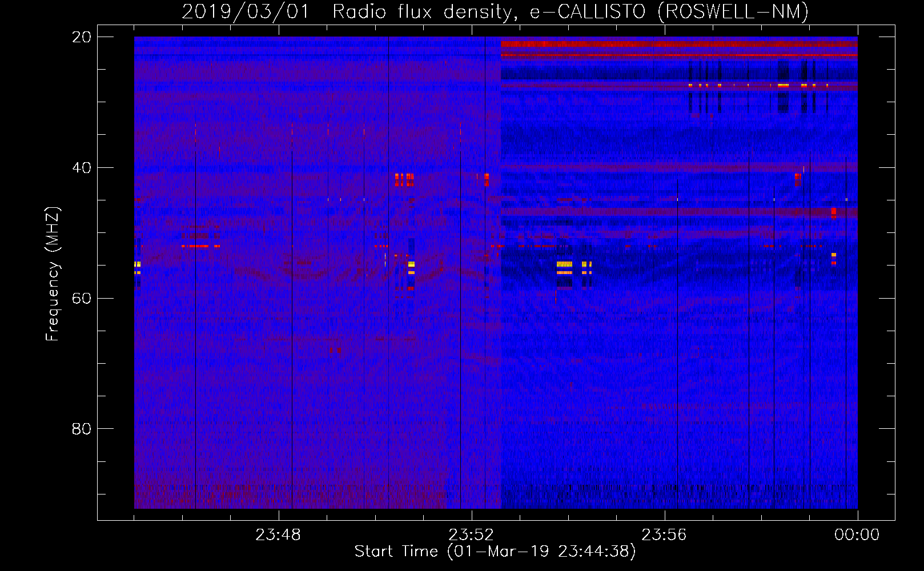Click the 'Frequency (MHZ)' axis label
The image size is (924, 571).
53,274
